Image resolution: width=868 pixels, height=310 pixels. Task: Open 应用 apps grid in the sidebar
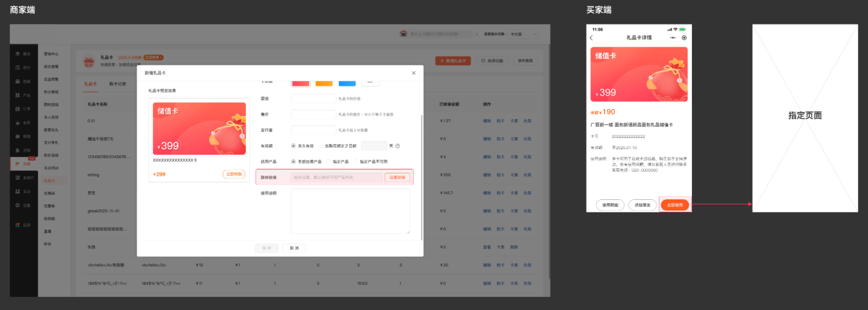point(23,225)
